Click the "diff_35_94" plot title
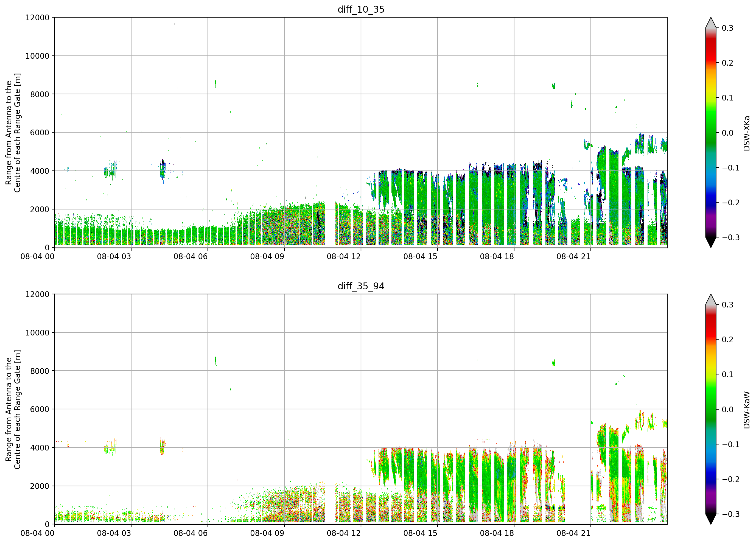This screenshot has height=543, width=756. (361, 286)
